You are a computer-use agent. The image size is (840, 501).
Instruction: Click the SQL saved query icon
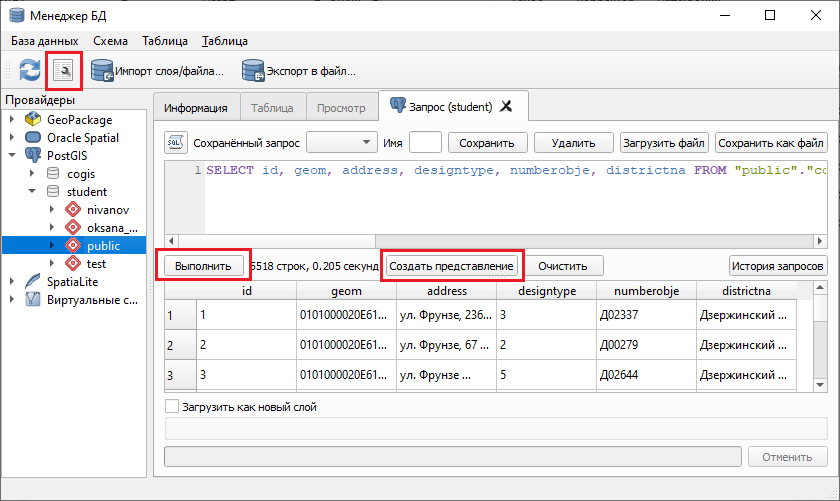point(174,142)
